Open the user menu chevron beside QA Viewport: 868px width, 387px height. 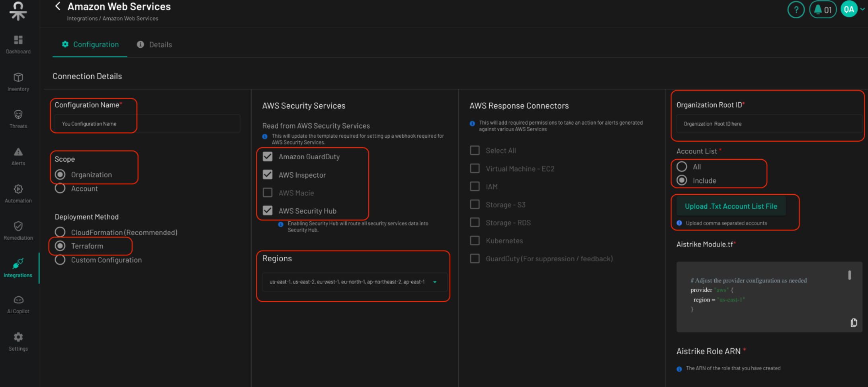862,9
